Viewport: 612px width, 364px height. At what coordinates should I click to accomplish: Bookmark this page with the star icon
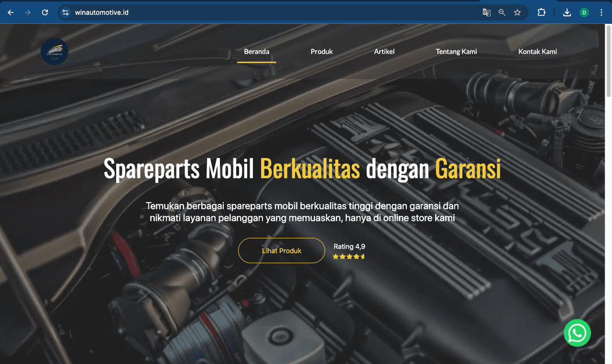tap(517, 12)
